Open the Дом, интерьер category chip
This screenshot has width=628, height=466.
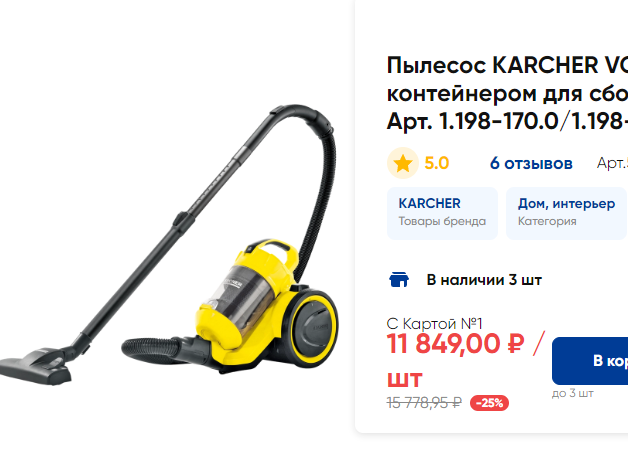pyautogui.click(x=566, y=213)
